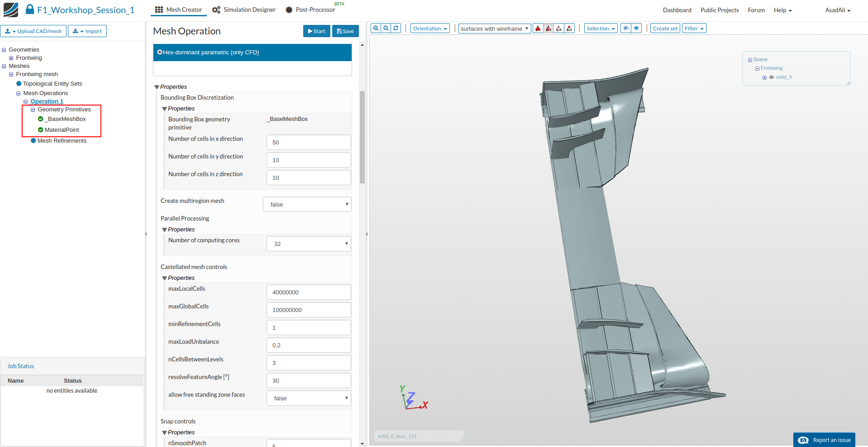Click the Create set button
The height and width of the screenshot is (447, 868).
[665, 29]
